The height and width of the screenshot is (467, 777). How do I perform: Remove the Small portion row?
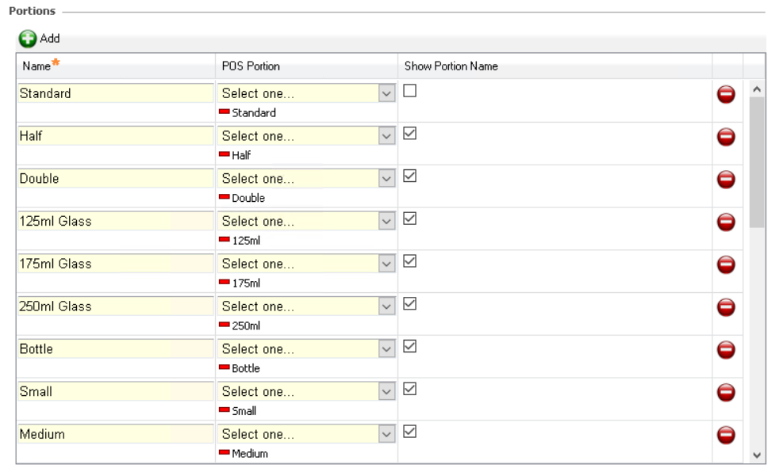click(726, 392)
